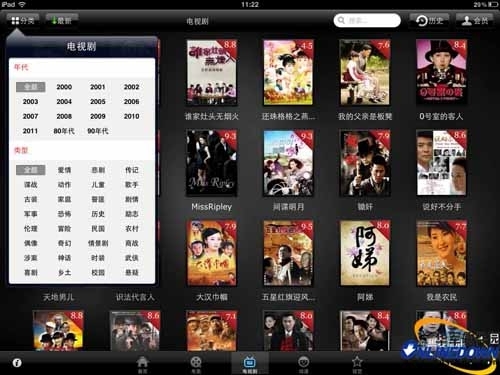Filter by year 2006
500x375 pixels.
pos(131,102)
